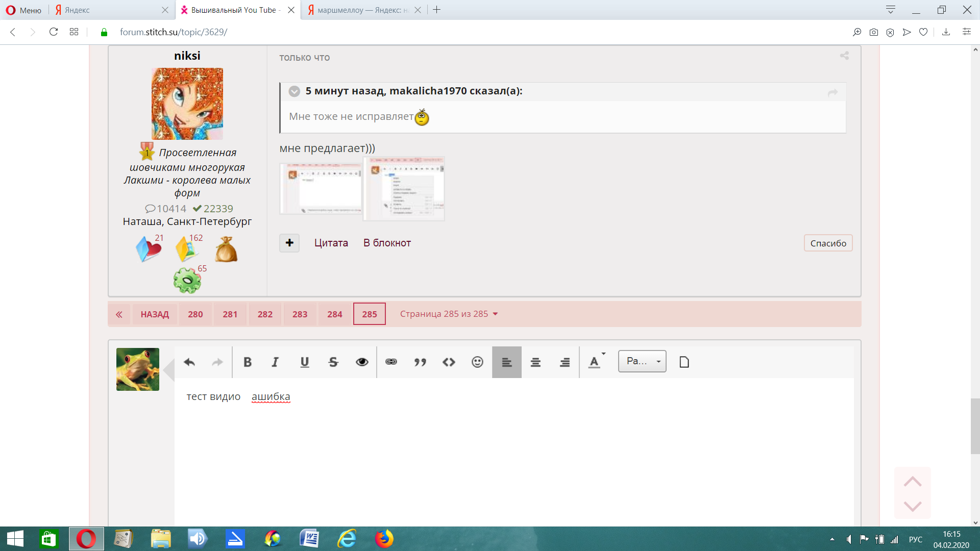Screen dimensions: 980x551
Task: Insert a quote block in the editor
Action: click(420, 362)
